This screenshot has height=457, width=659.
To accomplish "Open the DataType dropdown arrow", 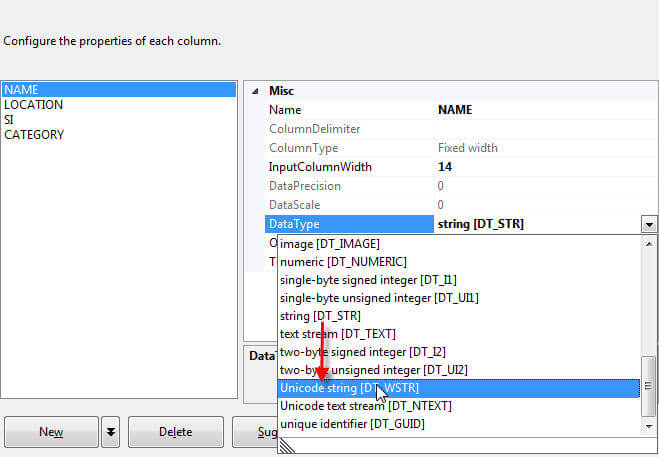I will pyautogui.click(x=649, y=225).
